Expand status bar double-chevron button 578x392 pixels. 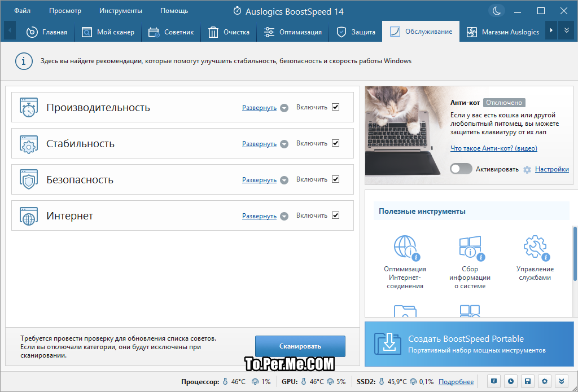[562, 381]
